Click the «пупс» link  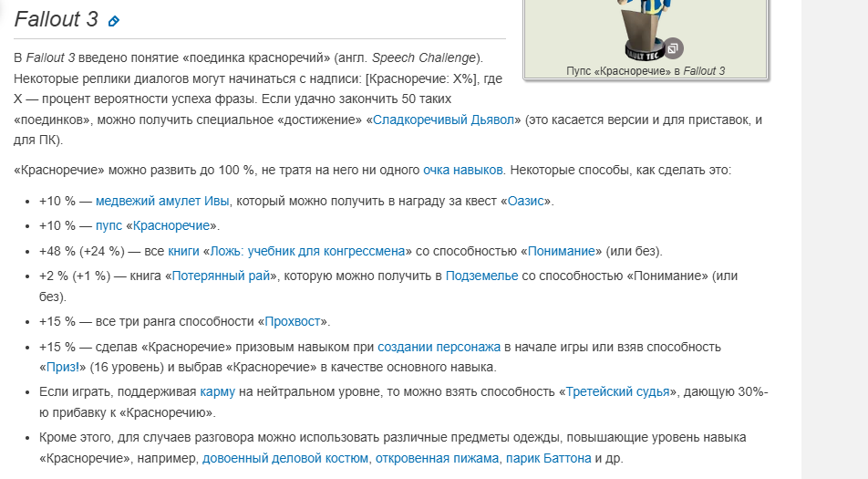109,226
